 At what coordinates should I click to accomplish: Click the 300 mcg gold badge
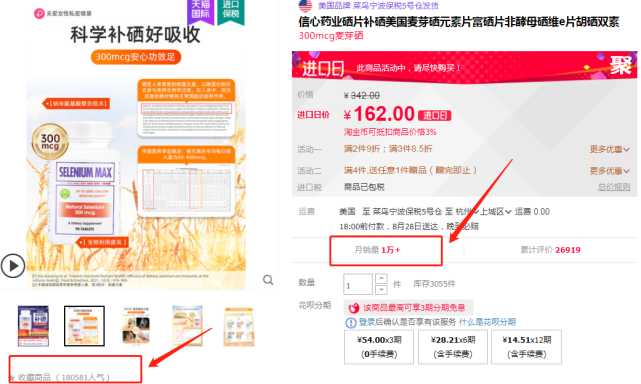point(50,142)
